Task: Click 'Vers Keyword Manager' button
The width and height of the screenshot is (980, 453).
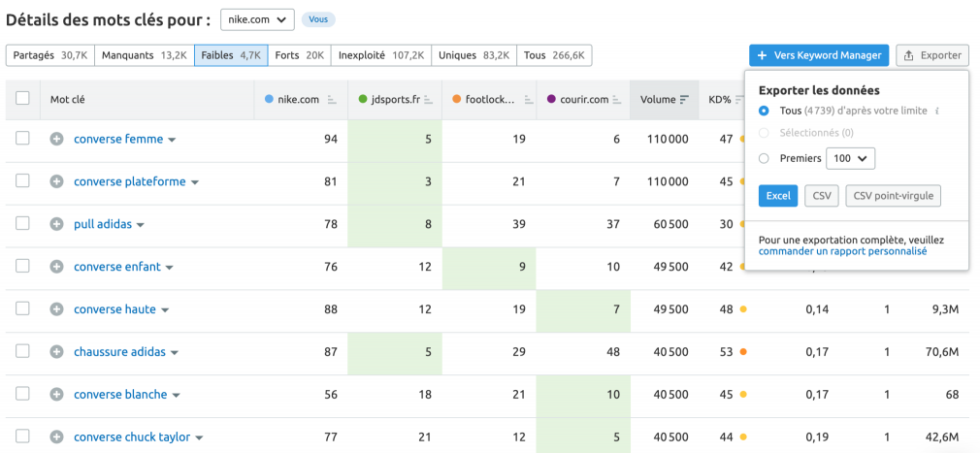Action: [819, 55]
